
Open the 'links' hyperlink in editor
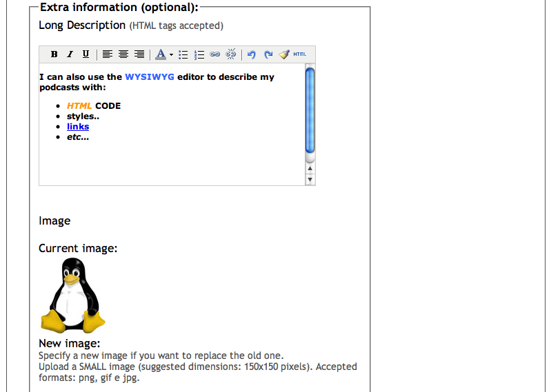click(x=78, y=127)
